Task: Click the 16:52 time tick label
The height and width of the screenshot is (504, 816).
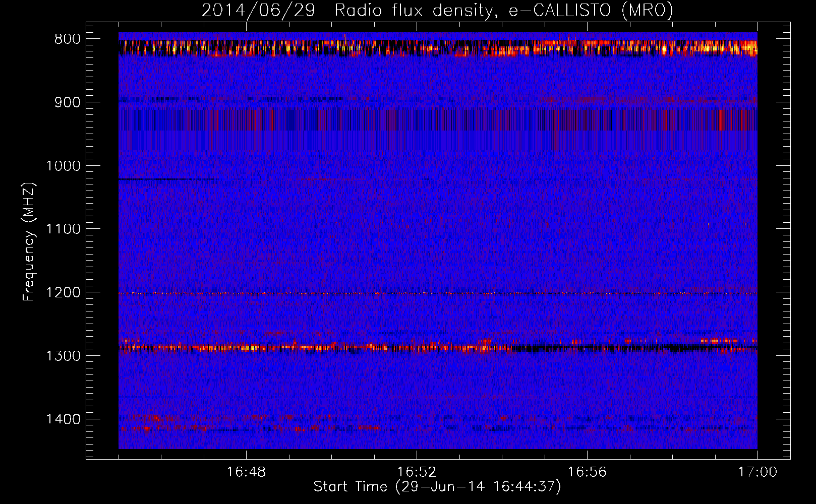Action: coord(417,472)
